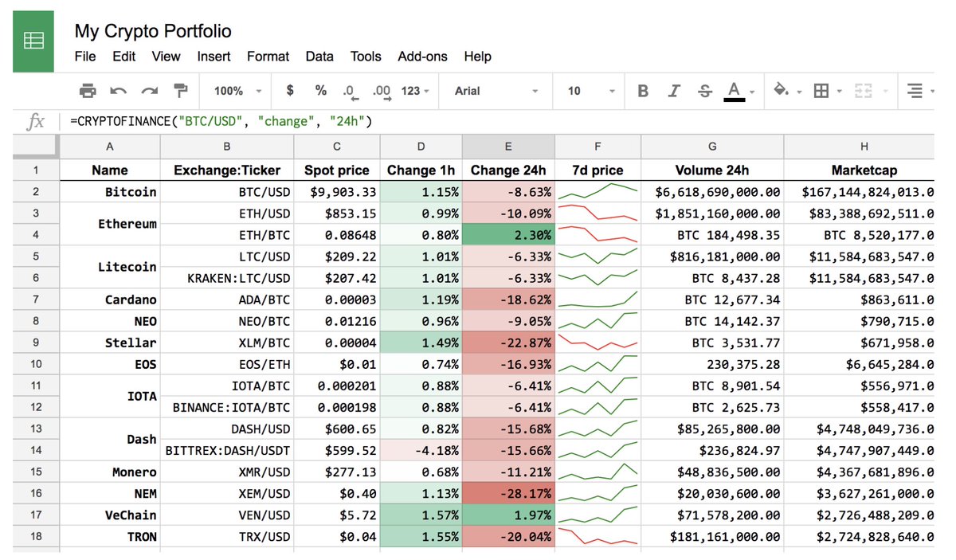Viewport: 956px width, 560px height.
Task: Apply percent format with the % button
Action: [x=320, y=91]
